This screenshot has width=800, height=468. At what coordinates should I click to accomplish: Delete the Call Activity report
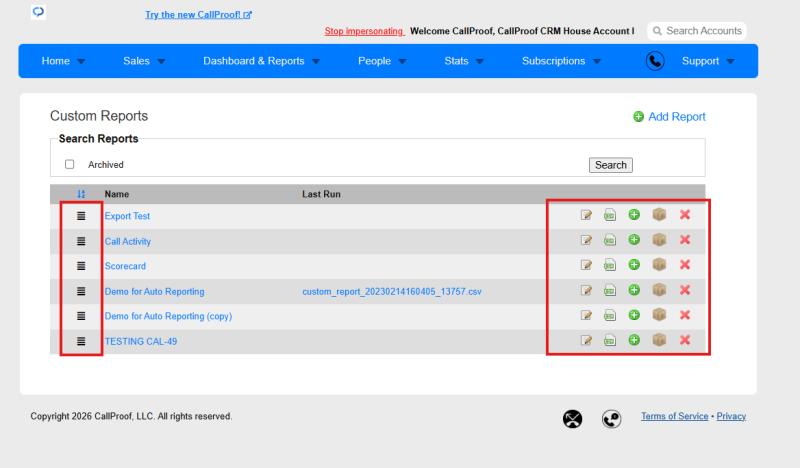685,239
